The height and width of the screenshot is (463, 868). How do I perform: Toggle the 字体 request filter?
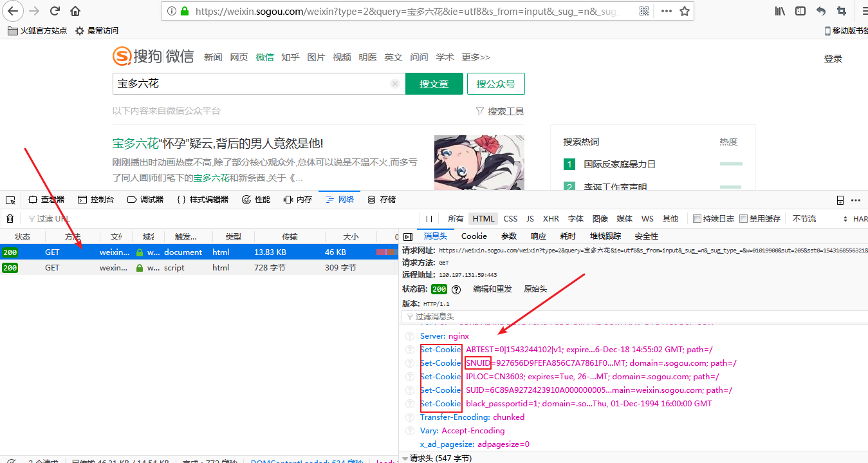(576, 219)
